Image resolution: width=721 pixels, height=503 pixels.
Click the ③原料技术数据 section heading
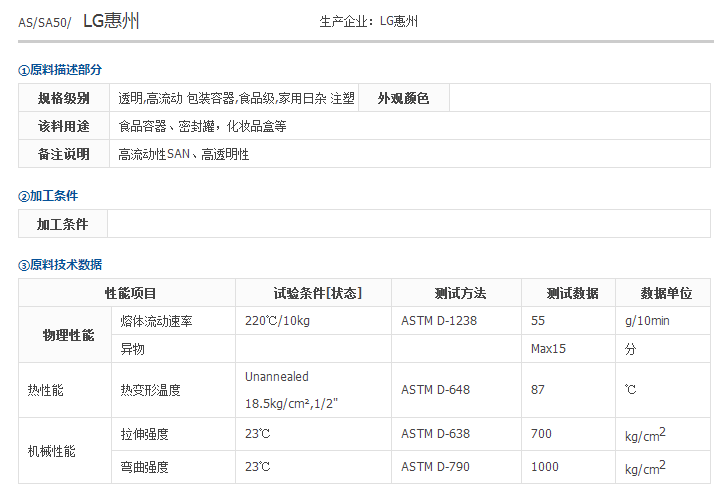click(60, 265)
